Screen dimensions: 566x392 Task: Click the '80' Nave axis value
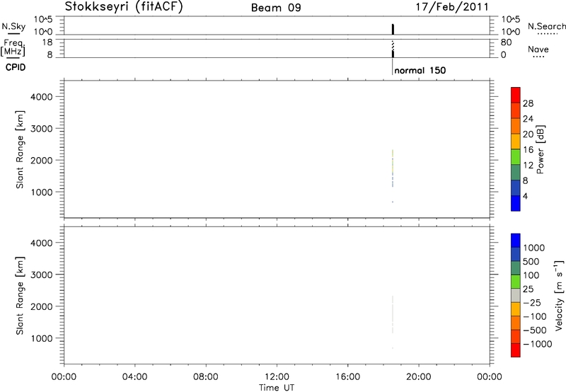pos(506,42)
